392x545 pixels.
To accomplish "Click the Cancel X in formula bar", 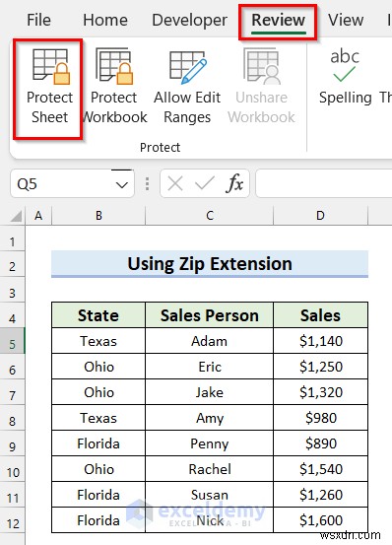I will pos(175,183).
